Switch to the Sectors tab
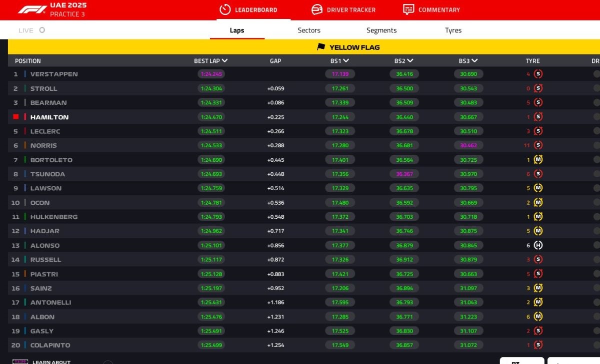The image size is (600, 364). click(x=309, y=30)
